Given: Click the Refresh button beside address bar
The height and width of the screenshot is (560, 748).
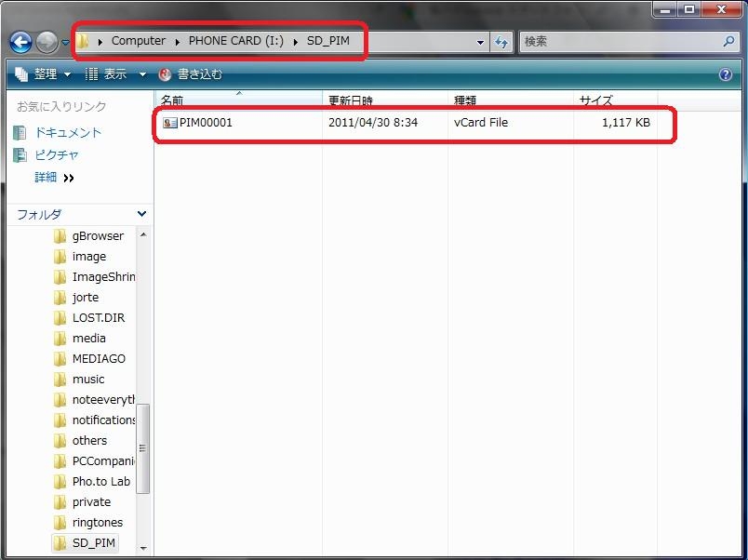Looking at the screenshot, I should click(x=501, y=42).
